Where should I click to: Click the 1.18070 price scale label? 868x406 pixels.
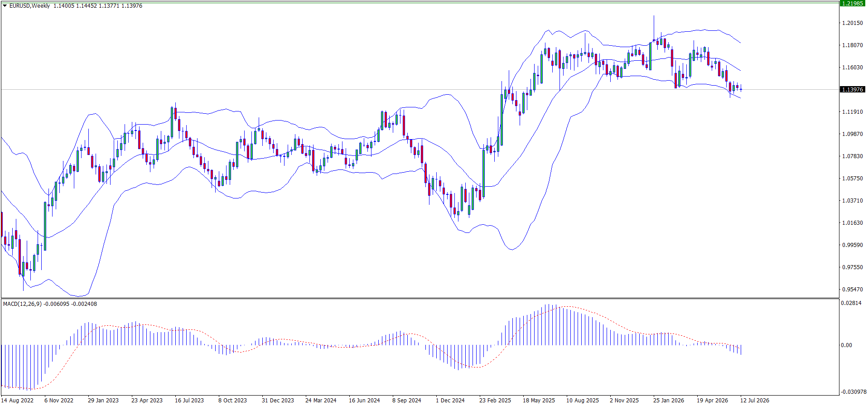(x=852, y=45)
